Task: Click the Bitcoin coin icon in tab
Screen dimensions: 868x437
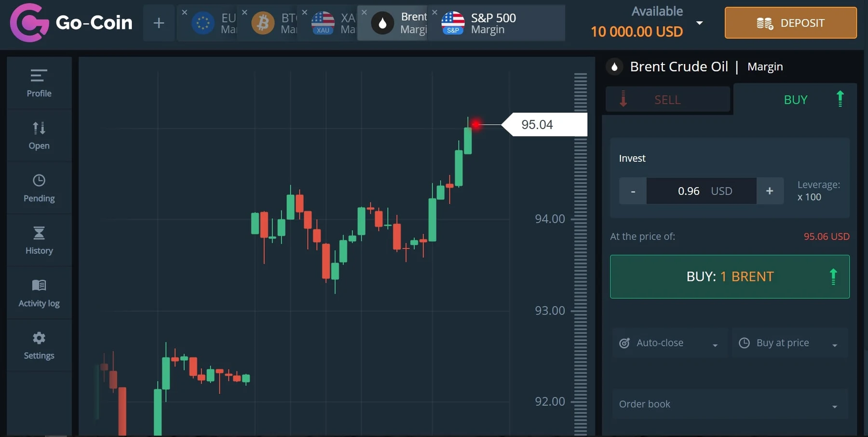Action: click(263, 23)
